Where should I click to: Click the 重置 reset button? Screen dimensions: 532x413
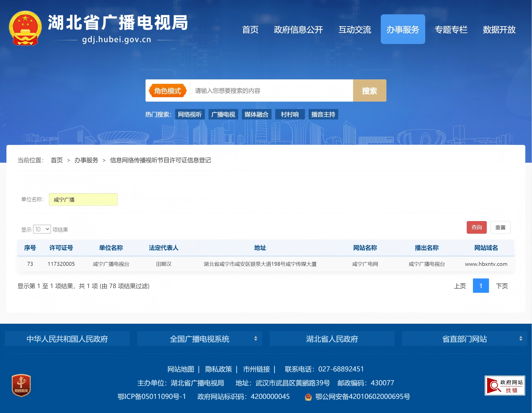point(500,227)
